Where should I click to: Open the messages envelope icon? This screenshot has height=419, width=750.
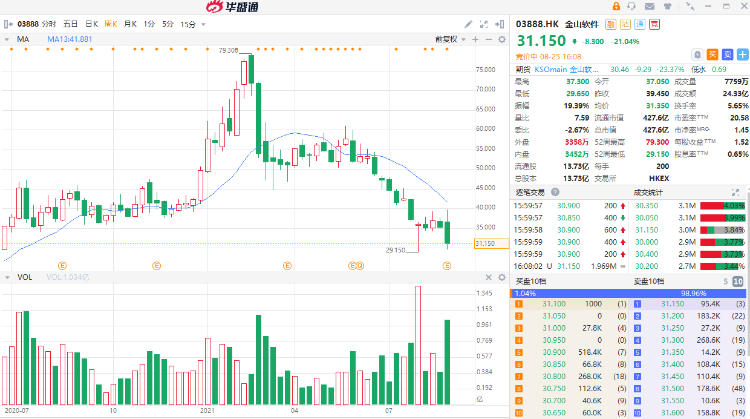coord(650,6)
